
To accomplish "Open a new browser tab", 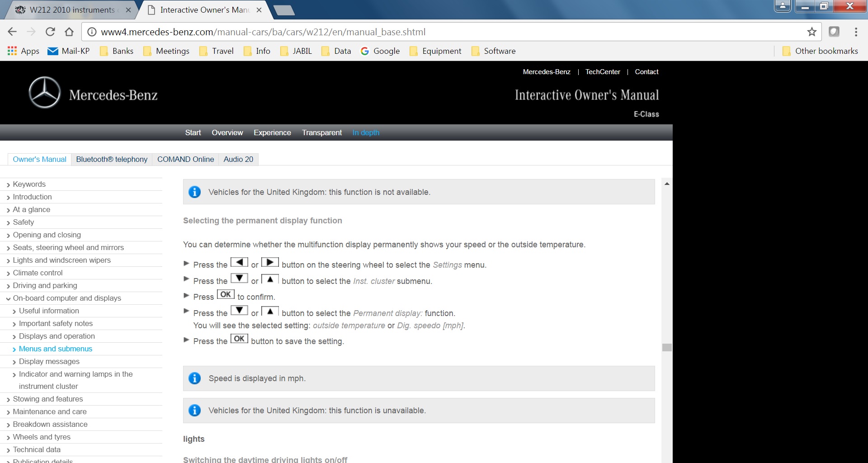I will click(284, 10).
